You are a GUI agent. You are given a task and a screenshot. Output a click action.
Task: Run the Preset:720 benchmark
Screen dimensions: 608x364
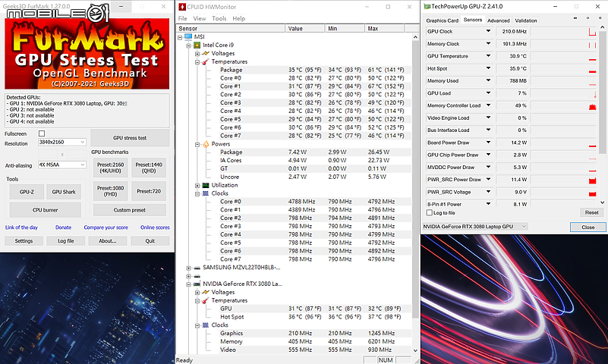[x=149, y=191]
